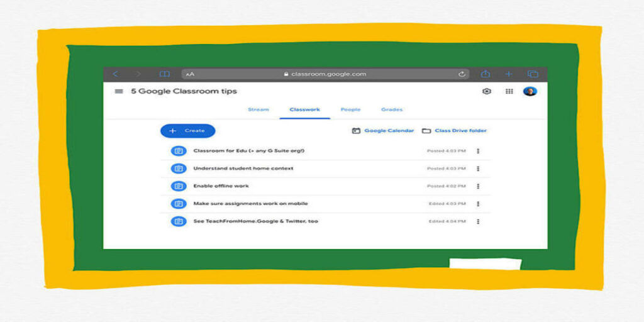Open three-dot menu for Enable offline work
Screen dimensions: 644x322
[478, 186]
